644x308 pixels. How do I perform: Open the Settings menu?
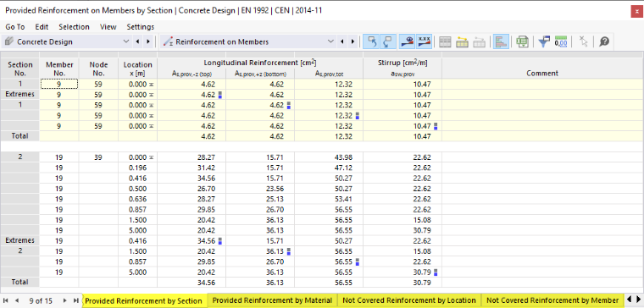click(141, 27)
